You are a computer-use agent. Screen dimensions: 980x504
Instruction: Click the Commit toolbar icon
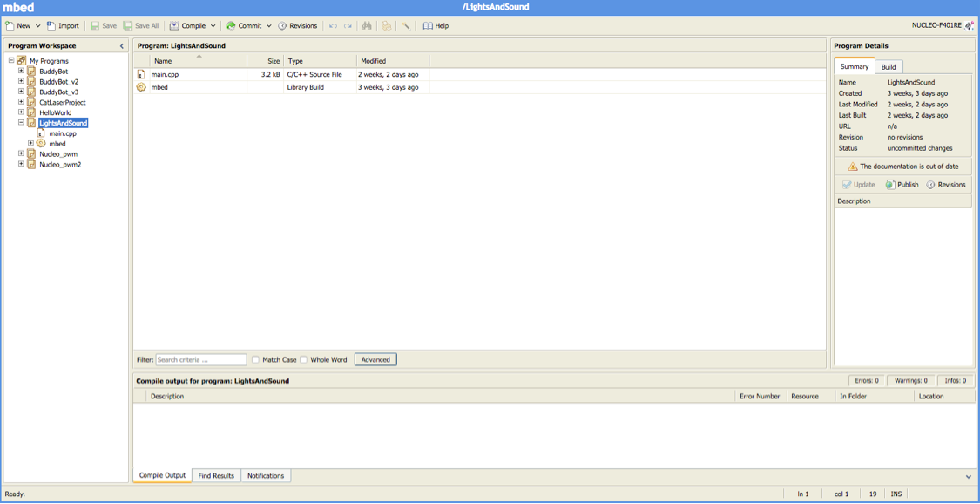[x=231, y=26]
